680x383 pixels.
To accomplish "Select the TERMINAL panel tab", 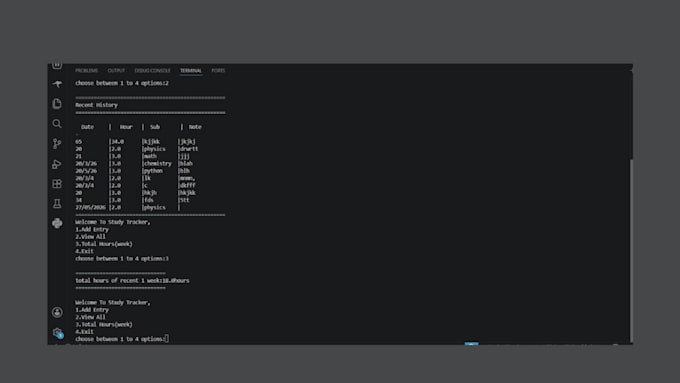I will [191, 70].
